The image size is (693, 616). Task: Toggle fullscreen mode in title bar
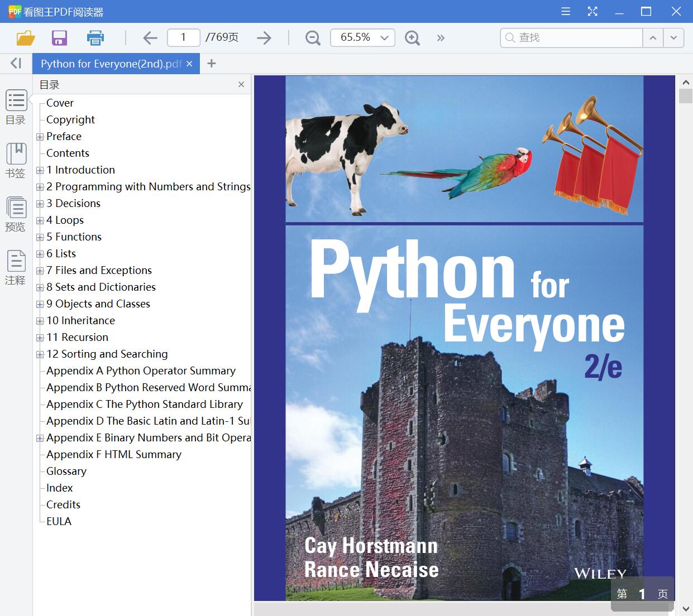click(x=592, y=12)
